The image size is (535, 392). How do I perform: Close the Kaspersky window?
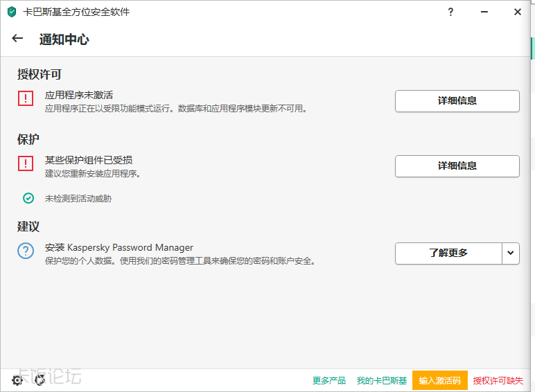pyautogui.click(x=518, y=12)
